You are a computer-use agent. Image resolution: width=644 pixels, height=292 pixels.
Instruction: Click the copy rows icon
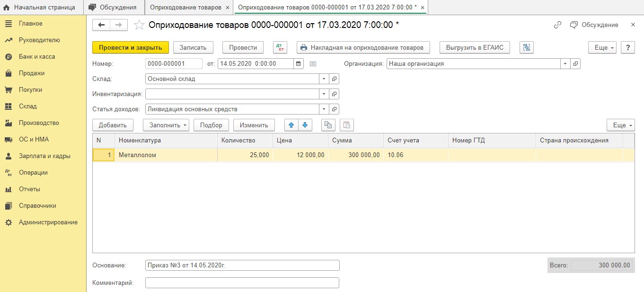coord(328,125)
